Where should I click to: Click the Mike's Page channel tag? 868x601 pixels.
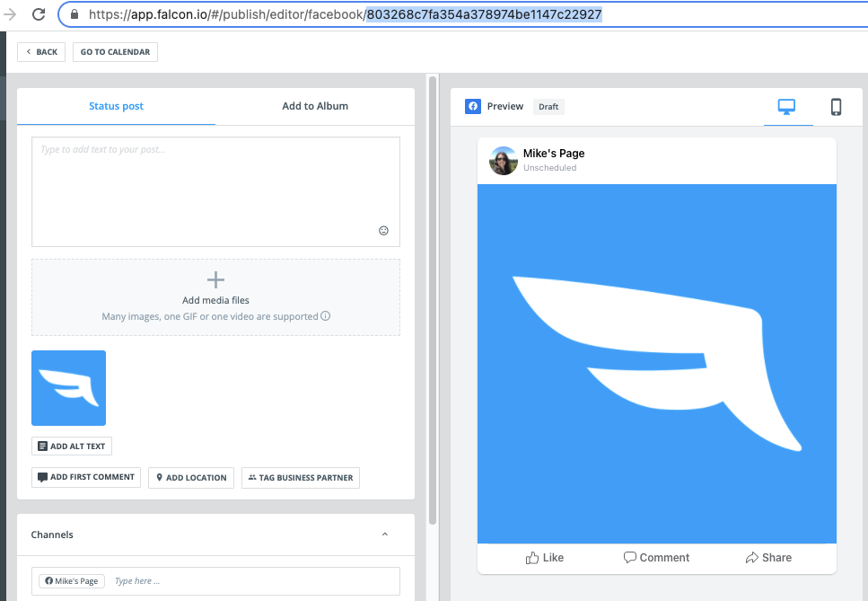coord(72,581)
